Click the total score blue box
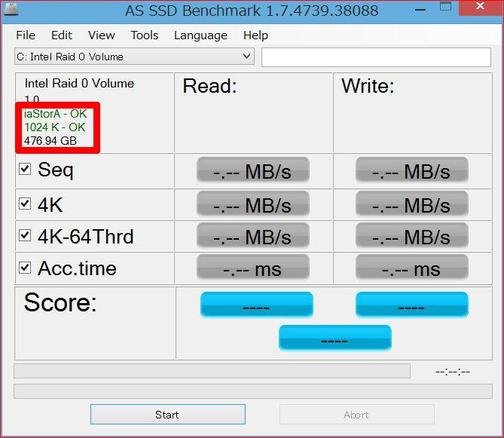The width and height of the screenshot is (504, 438). click(335, 338)
